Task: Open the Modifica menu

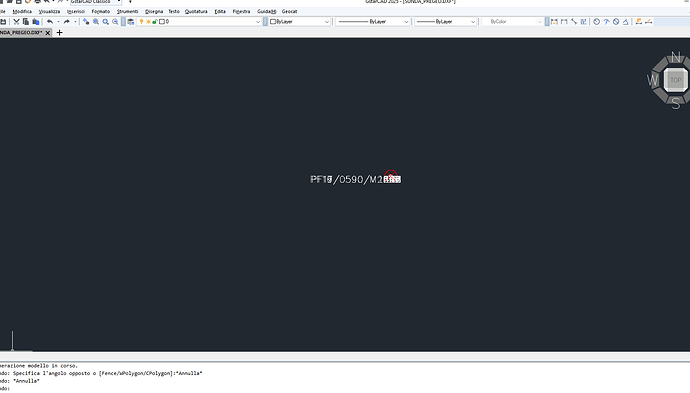Action: click(22, 11)
